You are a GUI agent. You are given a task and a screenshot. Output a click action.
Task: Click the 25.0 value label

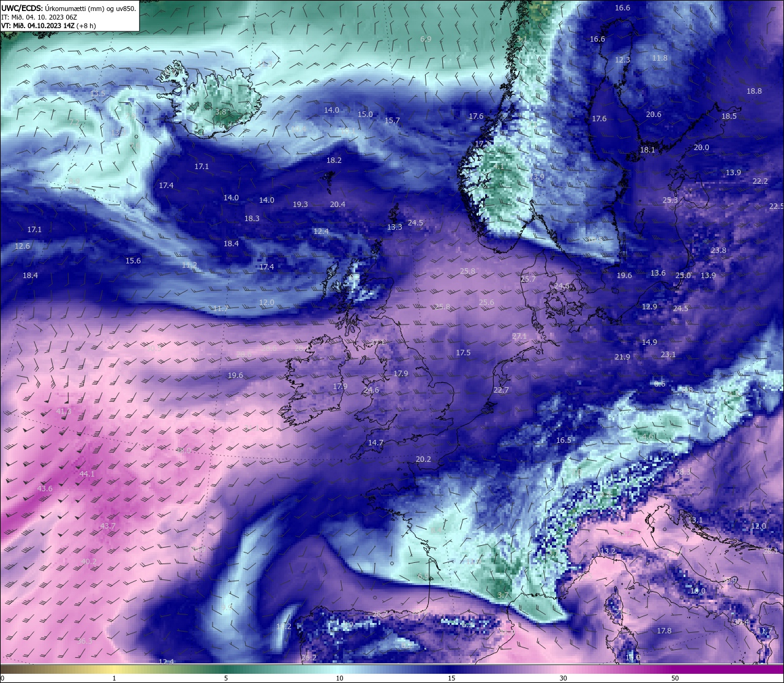683,276
